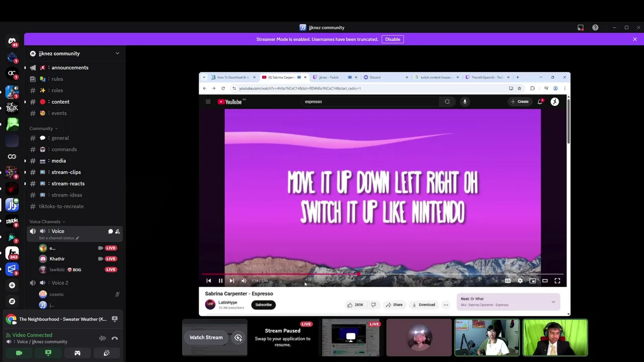Screen dimensions: 644x362
Task: Go to YouTube home via logo
Action: click(231, 102)
